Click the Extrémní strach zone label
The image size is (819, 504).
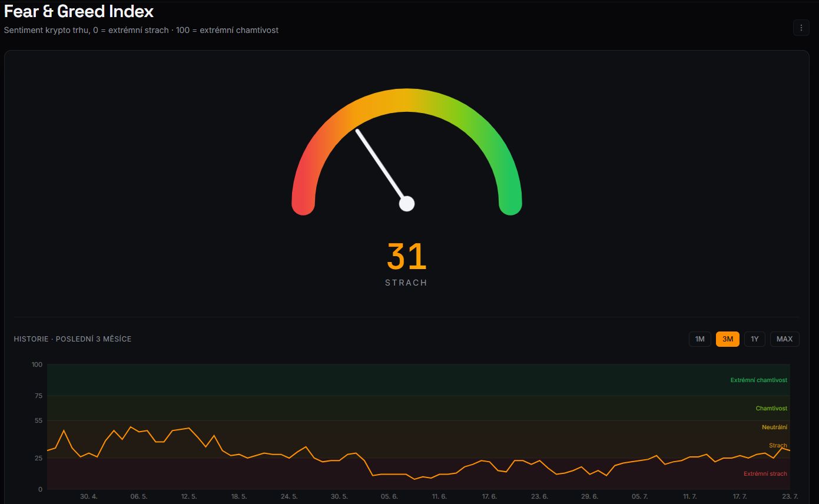tap(765, 474)
